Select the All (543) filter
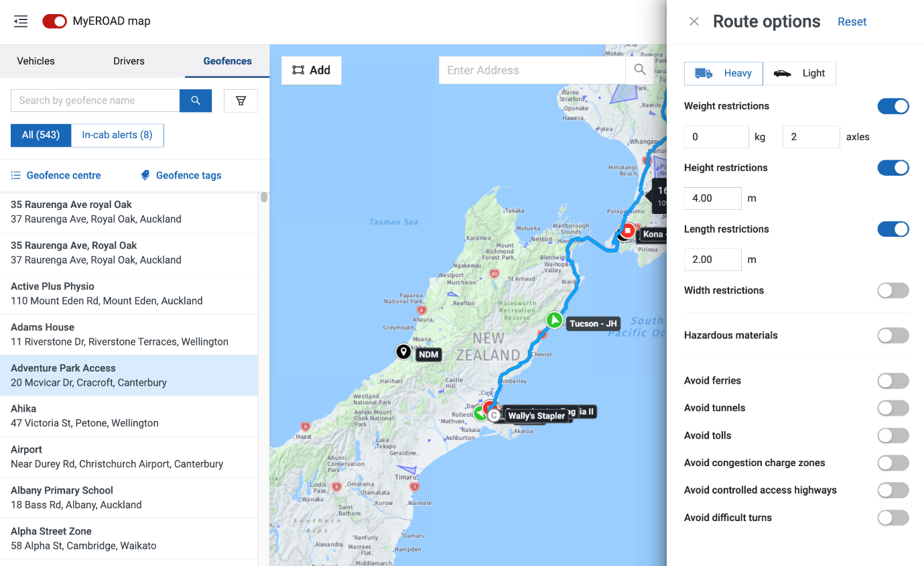The height and width of the screenshot is (566, 924). [41, 135]
